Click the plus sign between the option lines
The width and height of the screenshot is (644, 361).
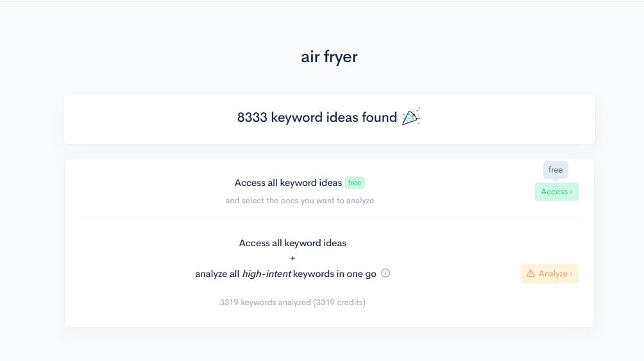pyautogui.click(x=293, y=258)
